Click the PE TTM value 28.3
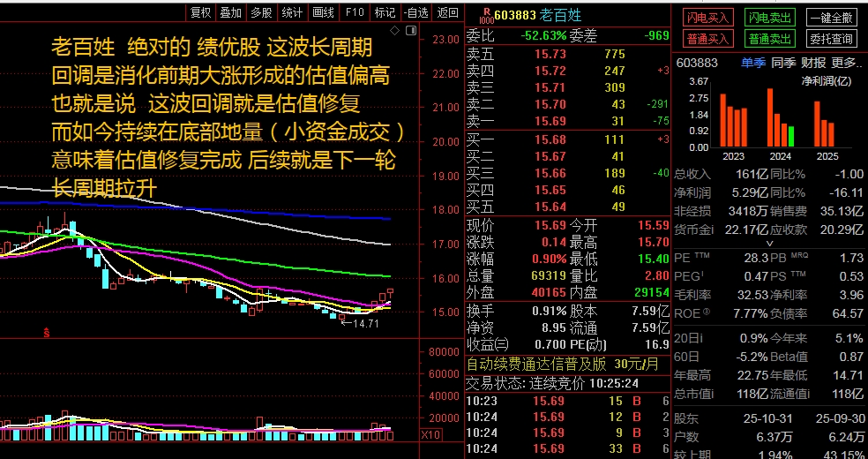Viewport: 868px width, 459px height. (756, 258)
